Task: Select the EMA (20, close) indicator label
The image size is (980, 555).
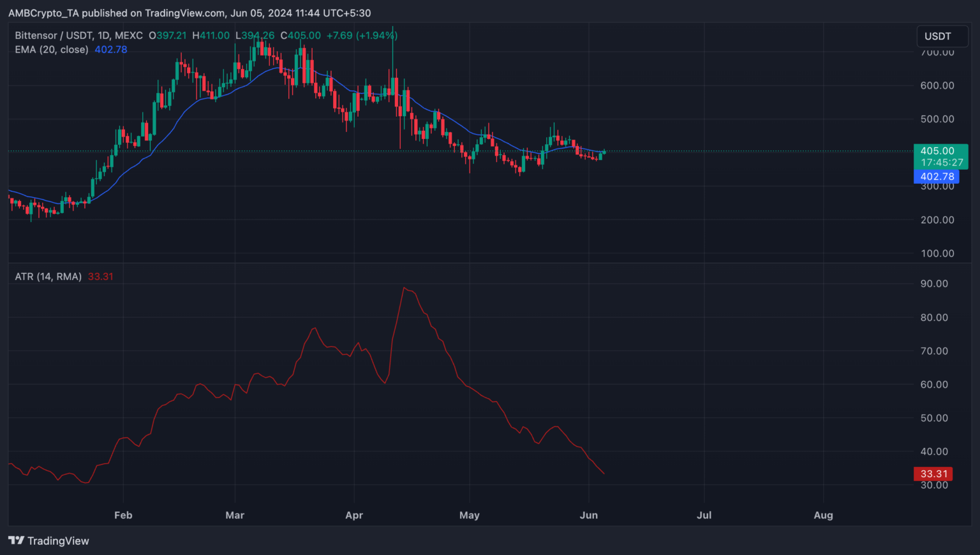Action: pyautogui.click(x=52, y=50)
